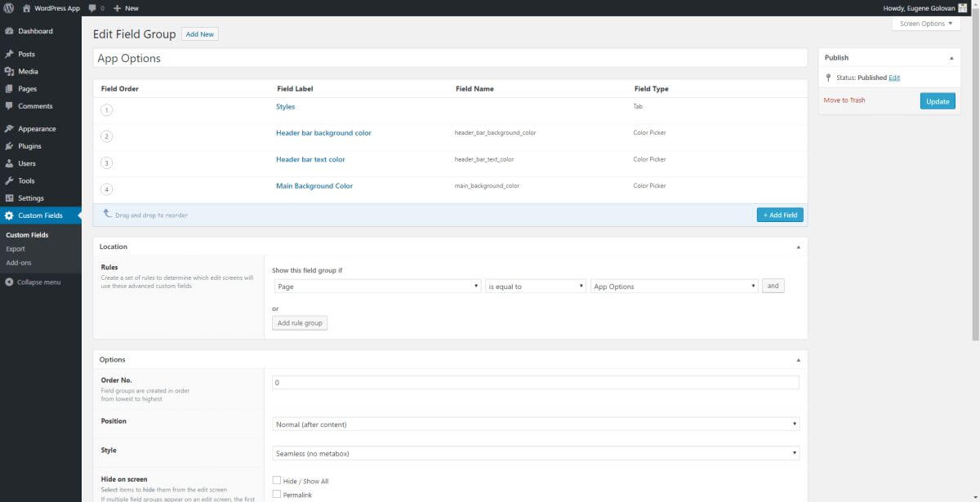Click the Collapse menu arrow icon

click(9, 282)
